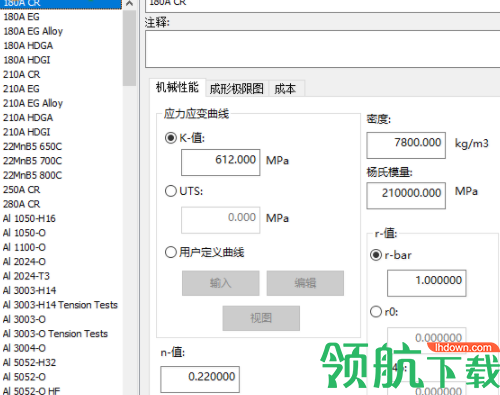Select the r0 radio button

pos(376,312)
